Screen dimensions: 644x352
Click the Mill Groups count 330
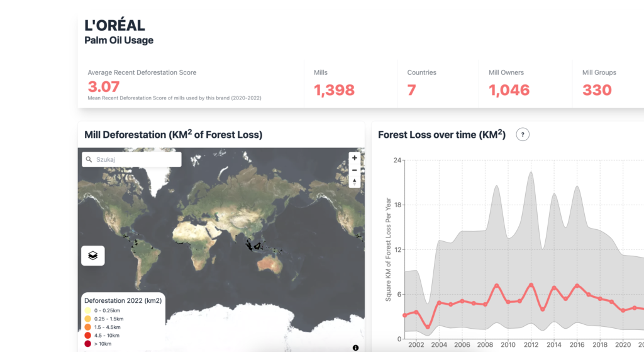597,89
